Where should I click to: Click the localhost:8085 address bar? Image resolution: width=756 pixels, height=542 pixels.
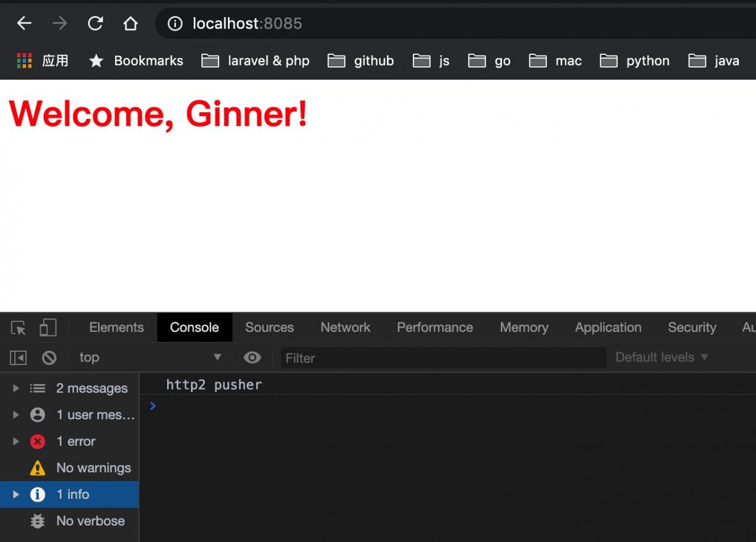pyautogui.click(x=455, y=24)
